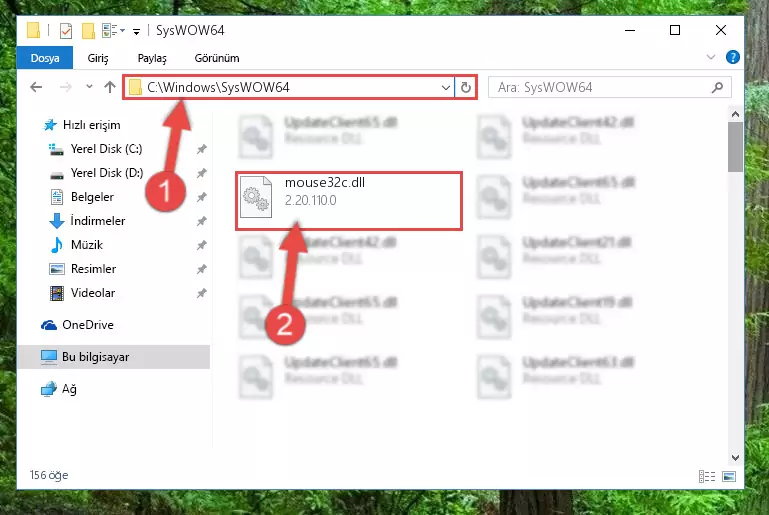Click the pin icon next to İndirmeler
The width and height of the screenshot is (769, 515).
point(202,221)
